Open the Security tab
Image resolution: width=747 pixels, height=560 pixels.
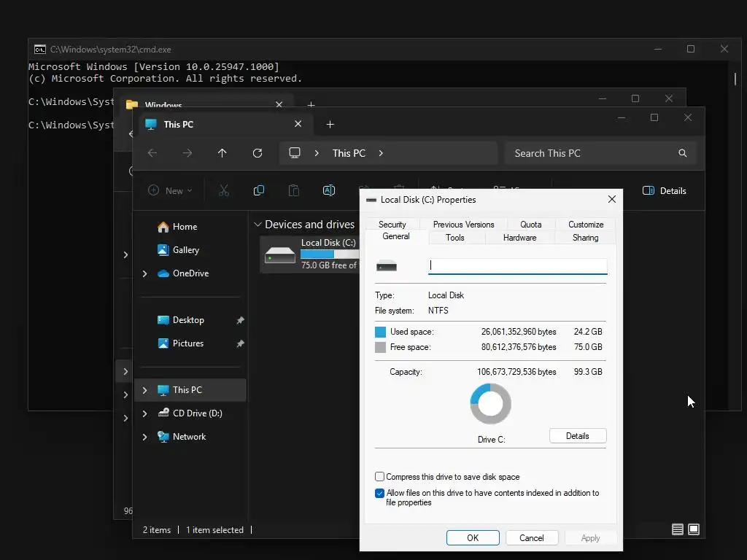[392, 225]
